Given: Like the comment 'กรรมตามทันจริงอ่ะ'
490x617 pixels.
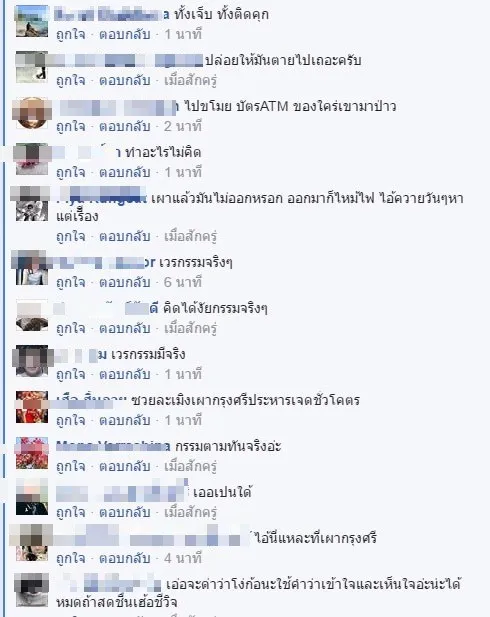Looking at the screenshot, I should coord(70,467).
